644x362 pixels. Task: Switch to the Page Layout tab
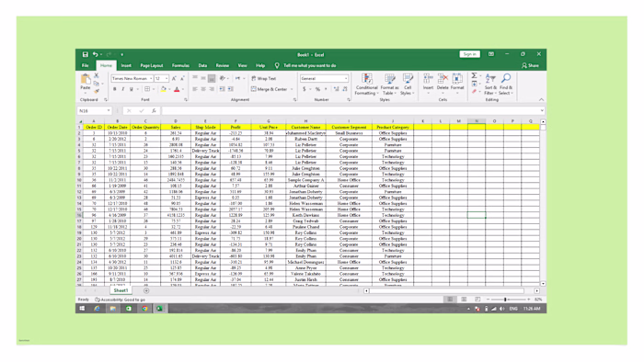(152, 65)
